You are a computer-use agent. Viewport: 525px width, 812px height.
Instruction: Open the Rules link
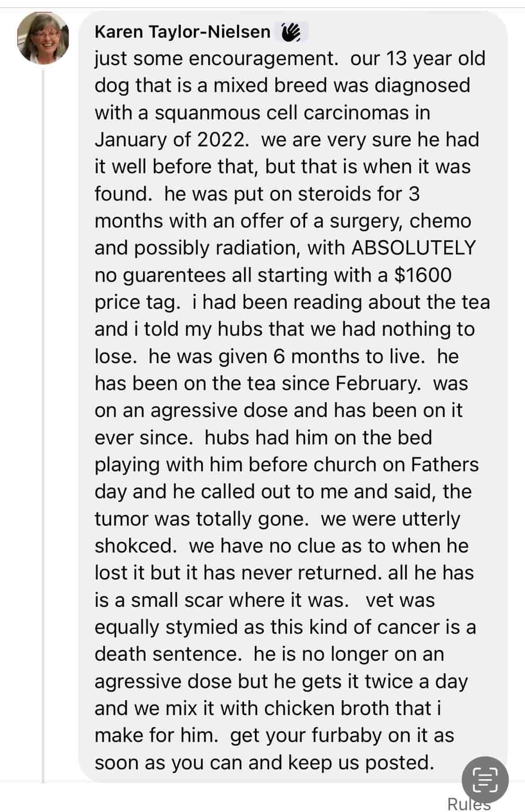click(468, 803)
